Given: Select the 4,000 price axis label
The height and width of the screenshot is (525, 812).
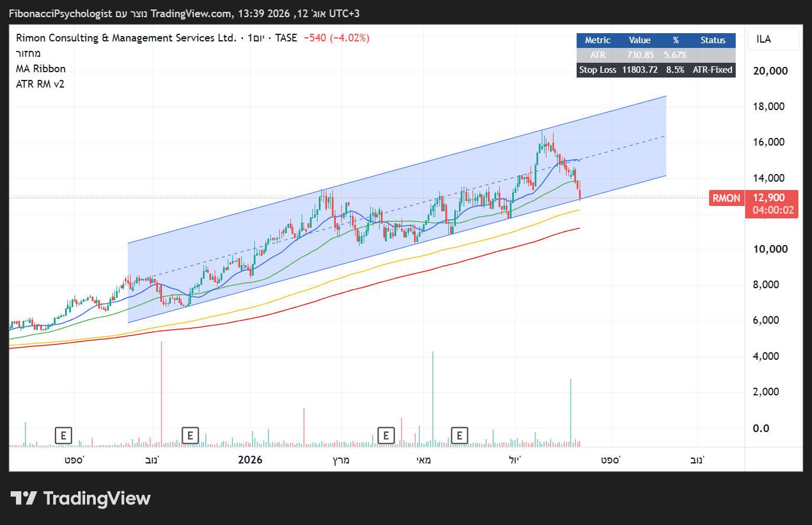Looking at the screenshot, I should [766, 356].
